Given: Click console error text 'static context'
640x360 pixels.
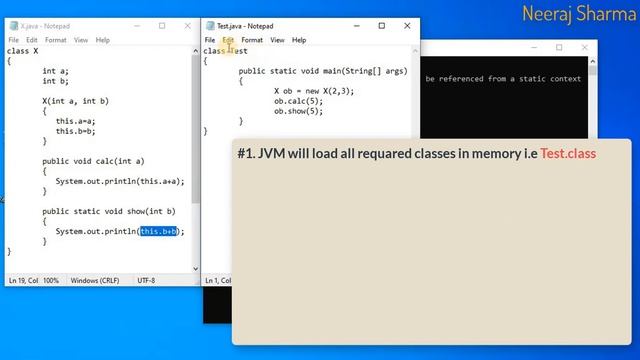Looking at the screenshot, I should click(550, 79).
